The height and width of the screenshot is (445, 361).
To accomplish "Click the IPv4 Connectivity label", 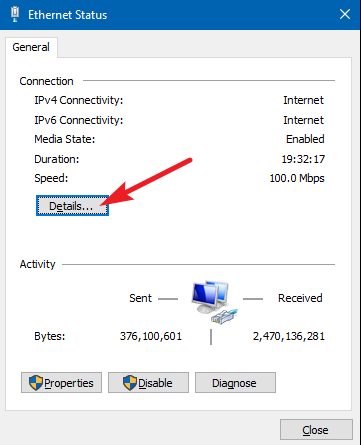I will coord(79,100).
